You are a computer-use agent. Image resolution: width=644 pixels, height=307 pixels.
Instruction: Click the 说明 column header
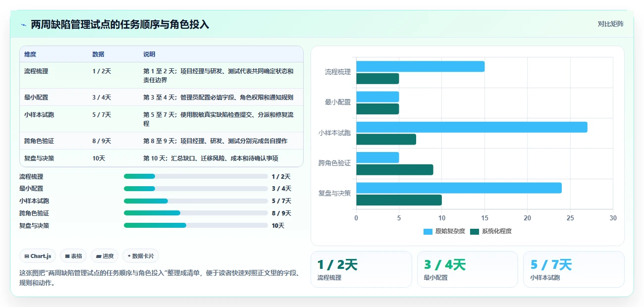tap(149, 54)
